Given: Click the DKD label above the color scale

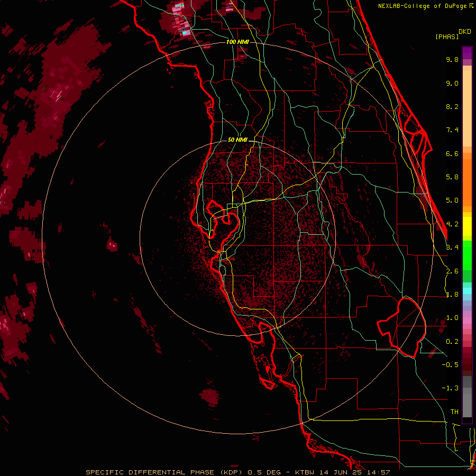Looking at the screenshot, I should [465, 32].
